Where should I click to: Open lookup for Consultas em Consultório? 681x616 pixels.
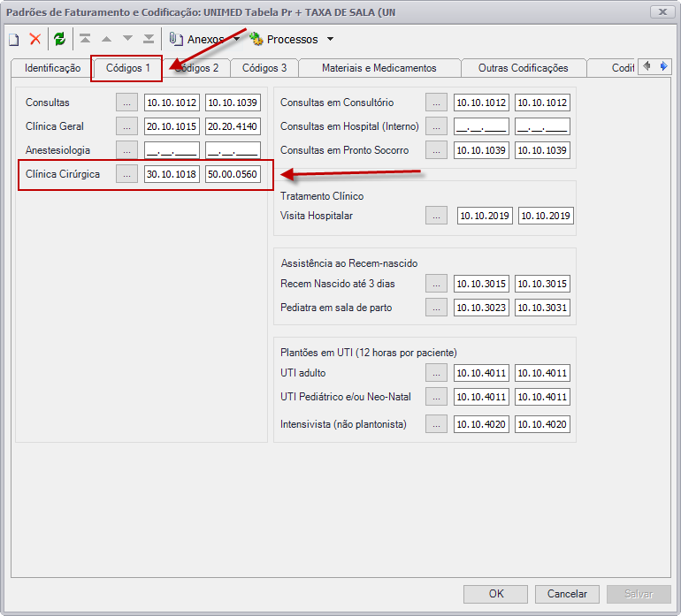pos(437,103)
